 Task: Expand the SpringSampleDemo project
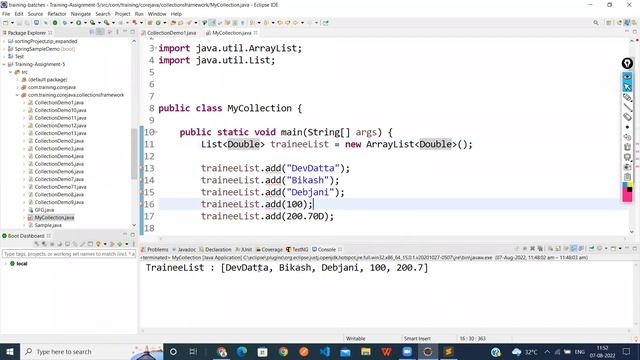tap(4, 49)
